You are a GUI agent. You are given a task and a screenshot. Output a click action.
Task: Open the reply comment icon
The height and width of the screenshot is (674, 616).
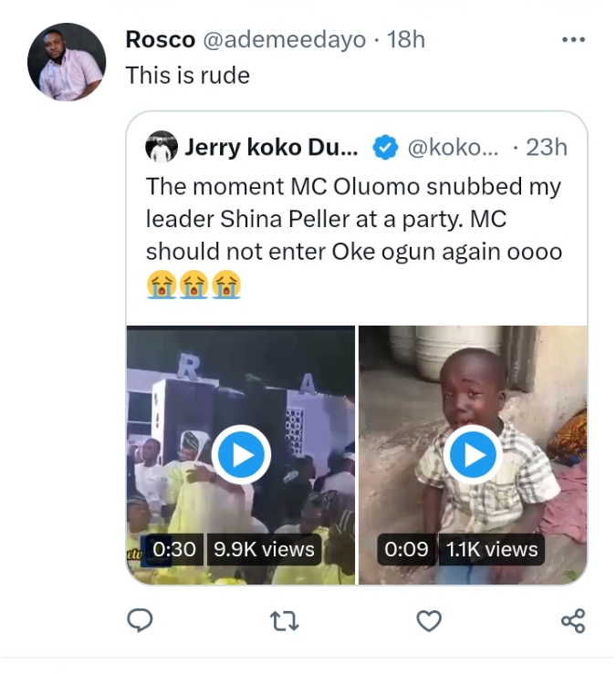[x=139, y=621]
